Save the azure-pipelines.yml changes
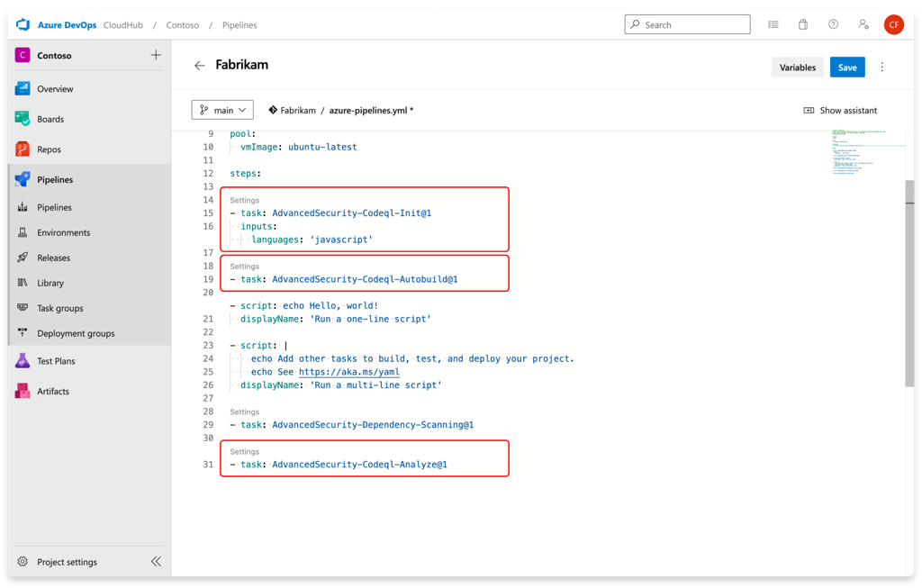The width and height of the screenshot is (922, 588). (x=846, y=67)
